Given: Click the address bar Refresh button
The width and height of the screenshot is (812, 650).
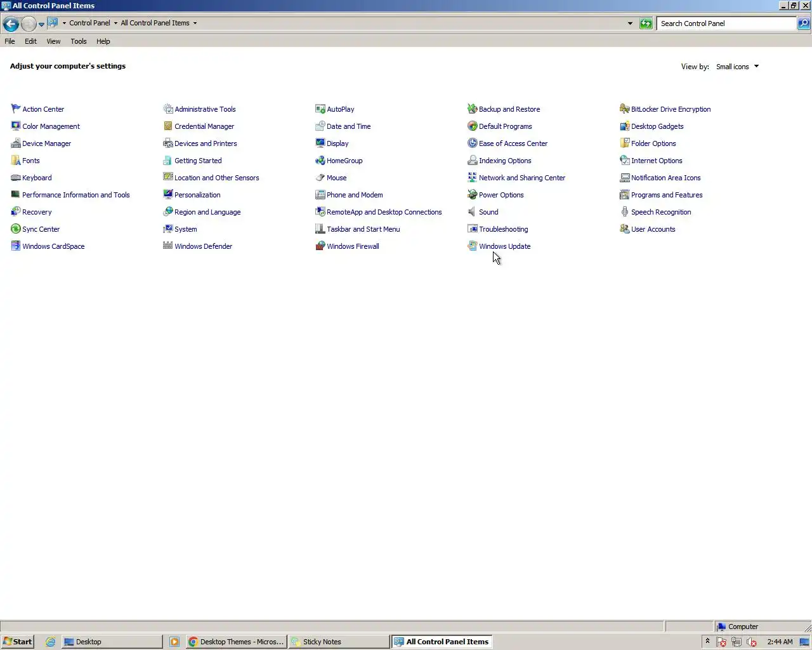Looking at the screenshot, I should (646, 23).
